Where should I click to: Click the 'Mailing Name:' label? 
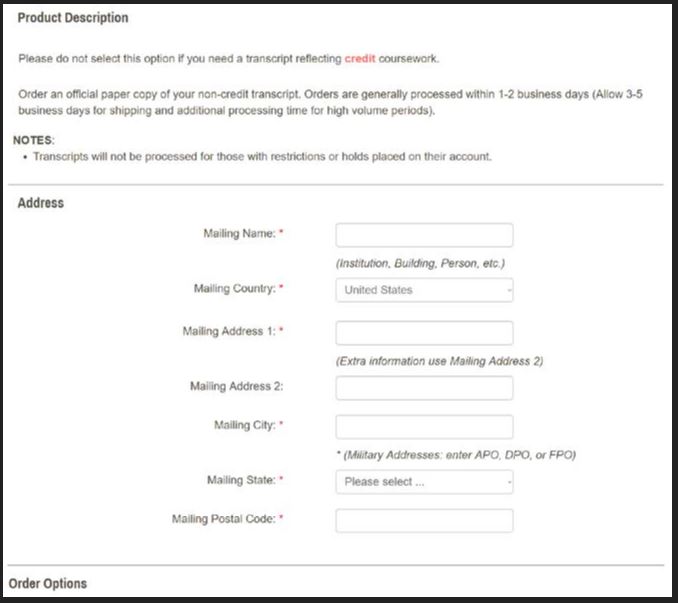click(x=239, y=233)
